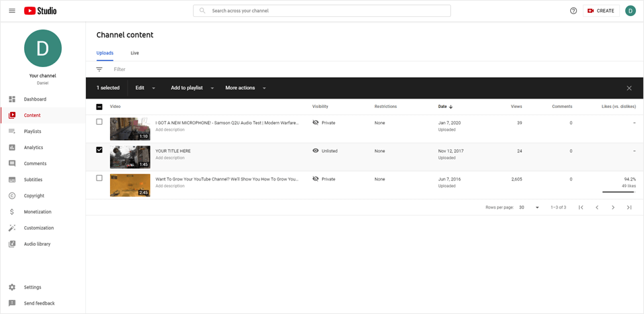Click the Copyright icon in sidebar
Screen dimensions: 644x314
click(12, 196)
